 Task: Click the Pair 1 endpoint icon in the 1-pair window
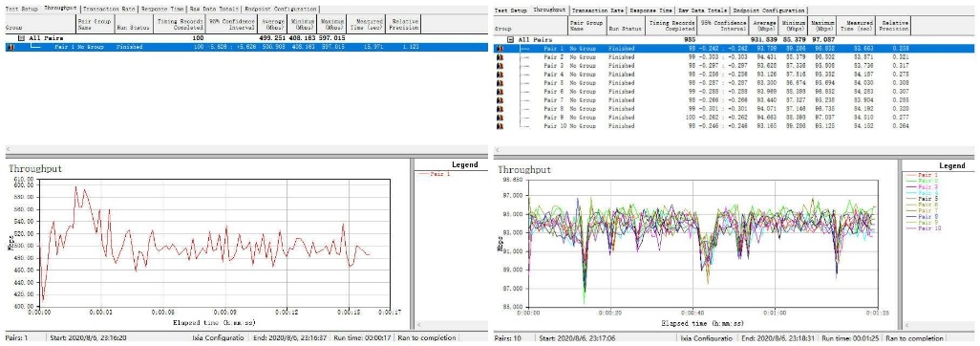point(11,47)
